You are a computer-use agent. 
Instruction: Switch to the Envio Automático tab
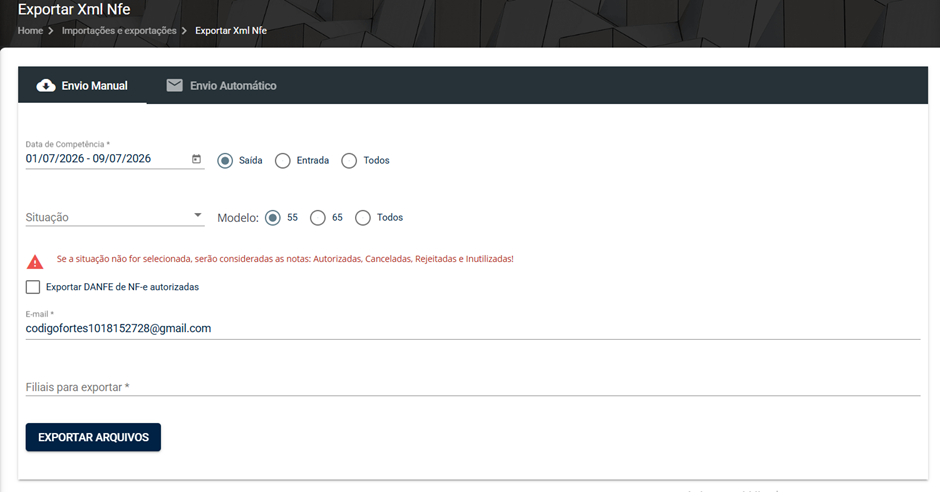pyautogui.click(x=221, y=86)
